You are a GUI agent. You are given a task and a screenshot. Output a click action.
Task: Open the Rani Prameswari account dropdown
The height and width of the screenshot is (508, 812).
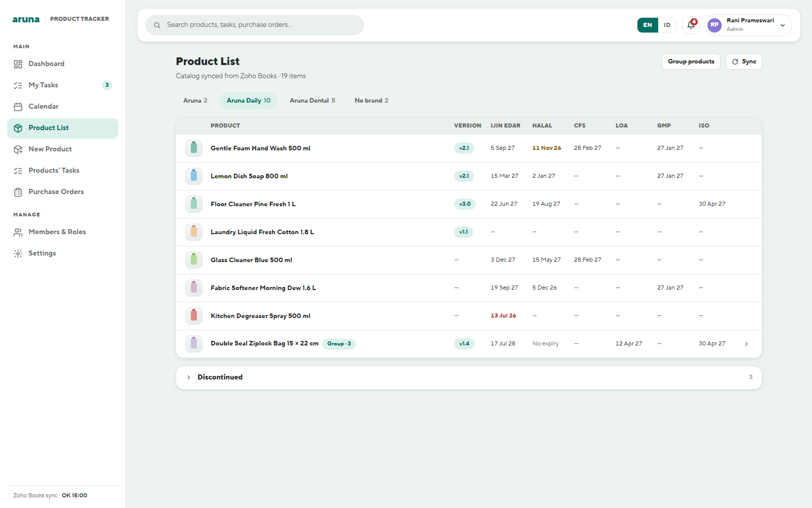click(749, 25)
